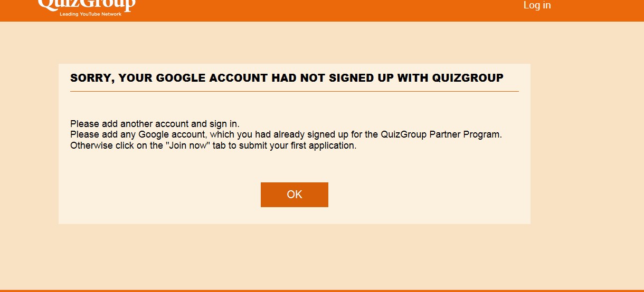
Task: Click the "Leading YouTube Network" tagline
Action: [90, 14]
